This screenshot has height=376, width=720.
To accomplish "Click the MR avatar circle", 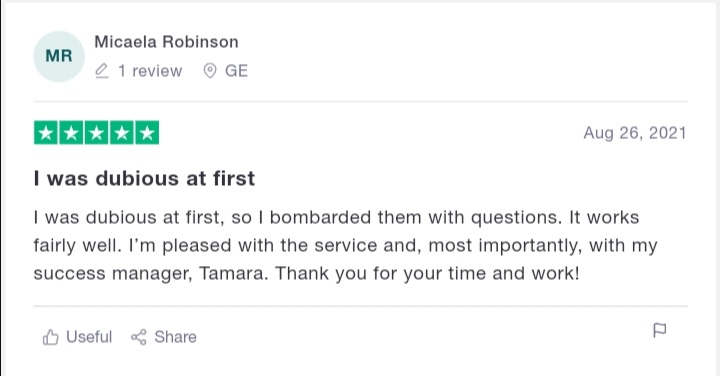I will point(59,56).
